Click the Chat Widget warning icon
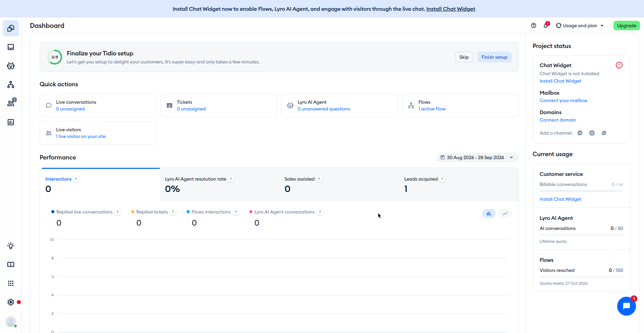 619,65
